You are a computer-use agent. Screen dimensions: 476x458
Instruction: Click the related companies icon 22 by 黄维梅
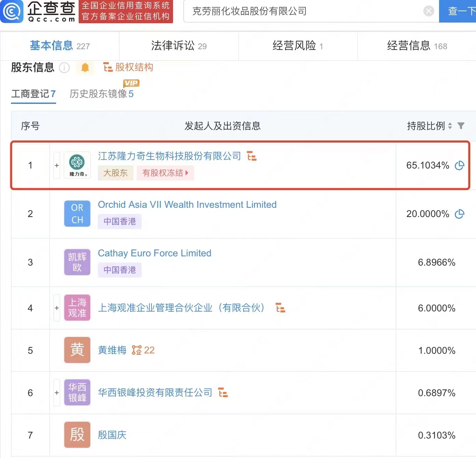pos(143,350)
